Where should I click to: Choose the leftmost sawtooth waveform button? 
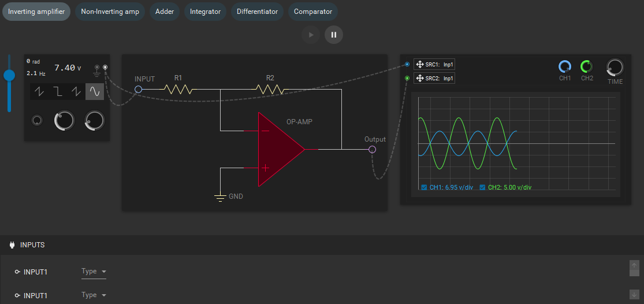(x=39, y=92)
